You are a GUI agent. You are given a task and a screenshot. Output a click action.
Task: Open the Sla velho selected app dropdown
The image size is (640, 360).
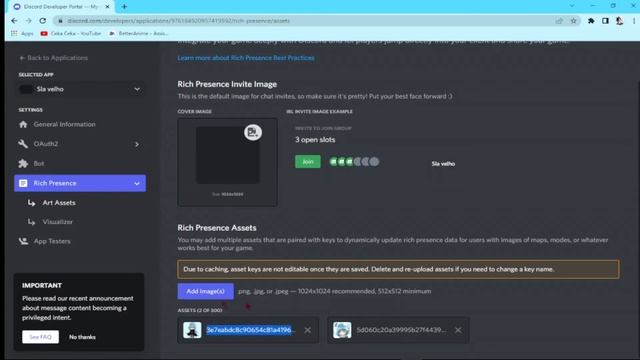tap(80, 89)
